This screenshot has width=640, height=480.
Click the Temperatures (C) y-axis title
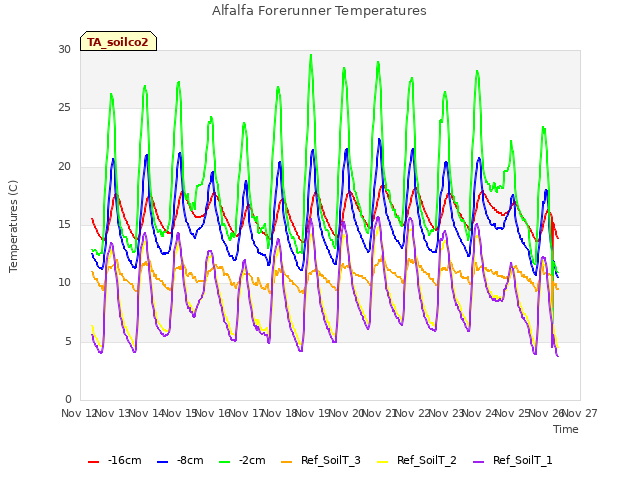13,226
